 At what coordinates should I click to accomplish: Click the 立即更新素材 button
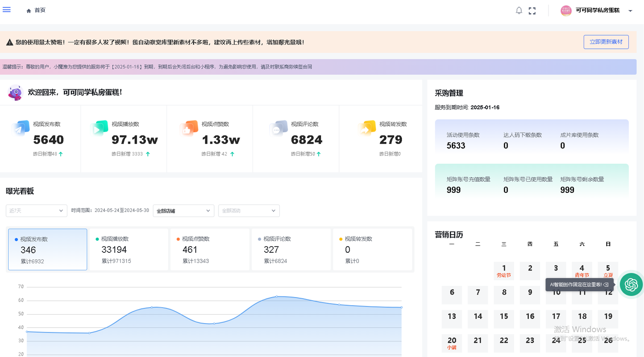tap(606, 42)
